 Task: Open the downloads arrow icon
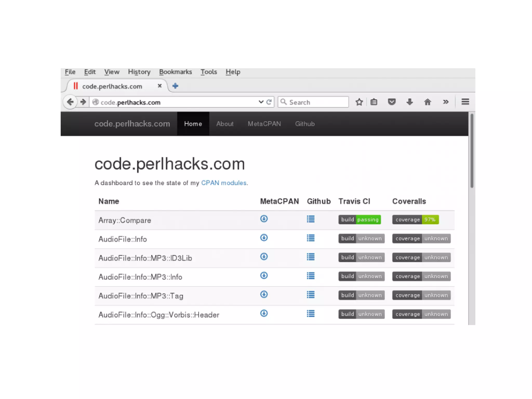pyautogui.click(x=409, y=102)
